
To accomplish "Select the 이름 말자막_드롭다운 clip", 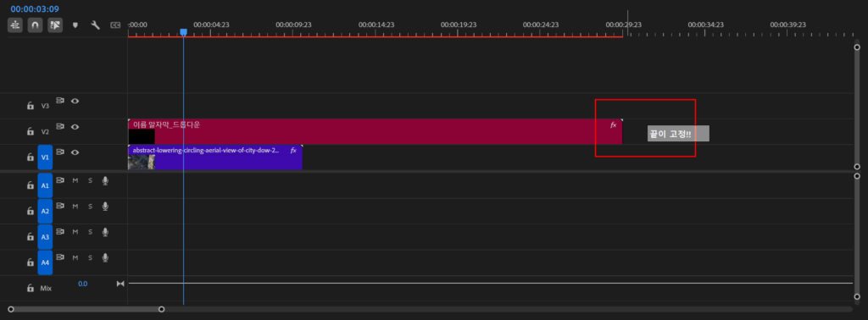I will 375,131.
